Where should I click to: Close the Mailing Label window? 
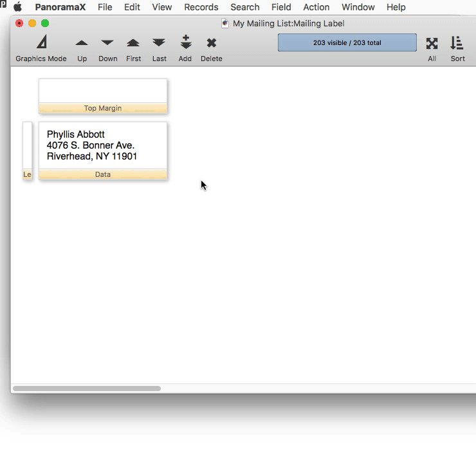click(x=19, y=23)
